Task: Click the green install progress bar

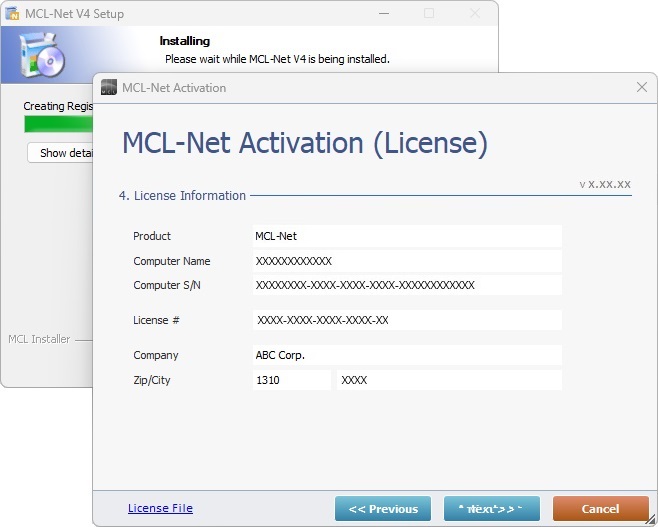Action: [58, 124]
